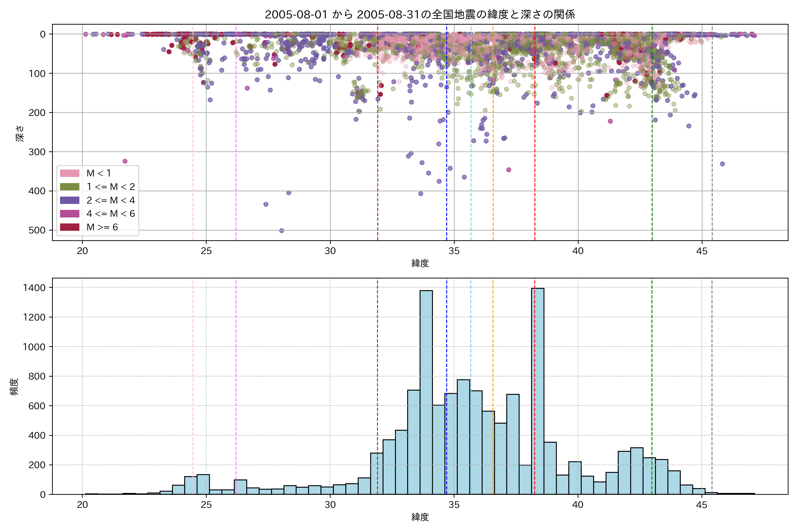Click the isolated purple point near latitude 46, depth 330
Image resolution: width=798 pixels, height=532 pixels.
[722, 164]
